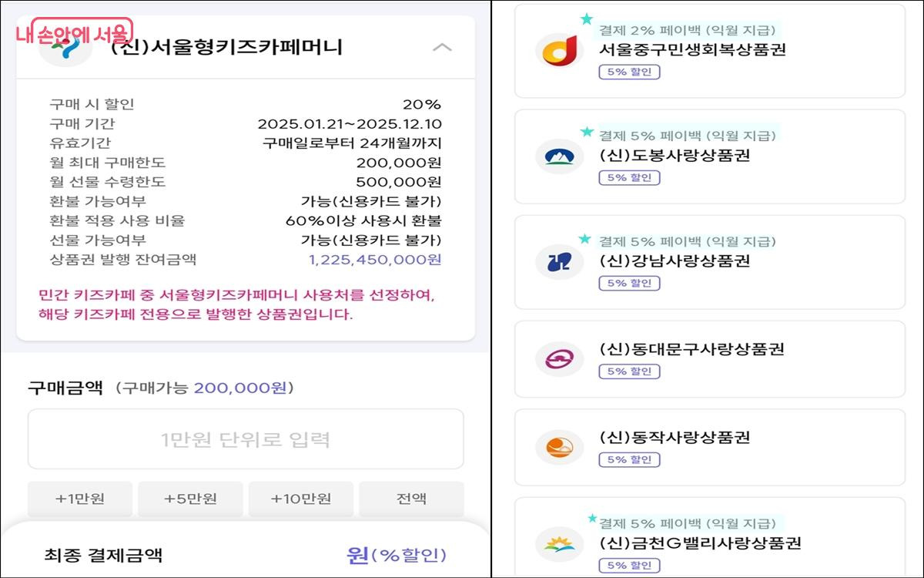
Task: Click remaining amount 1,225,450,000원
Action: (x=375, y=260)
